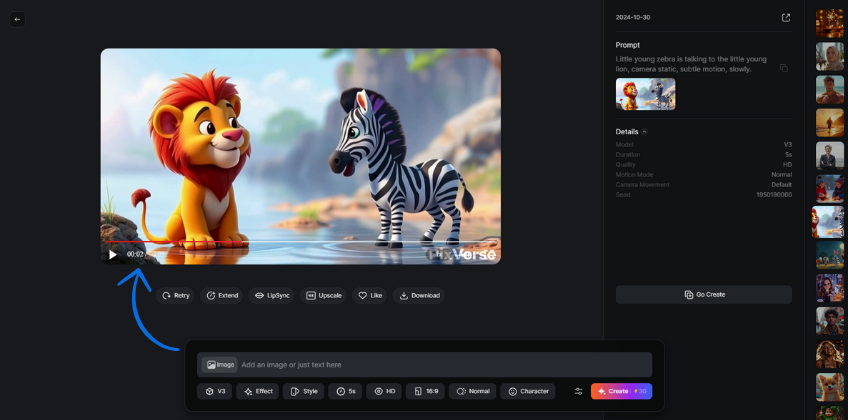This screenshot has height=420, width=848.
Task: Click the Go Create button
Action: click(704, 295)
